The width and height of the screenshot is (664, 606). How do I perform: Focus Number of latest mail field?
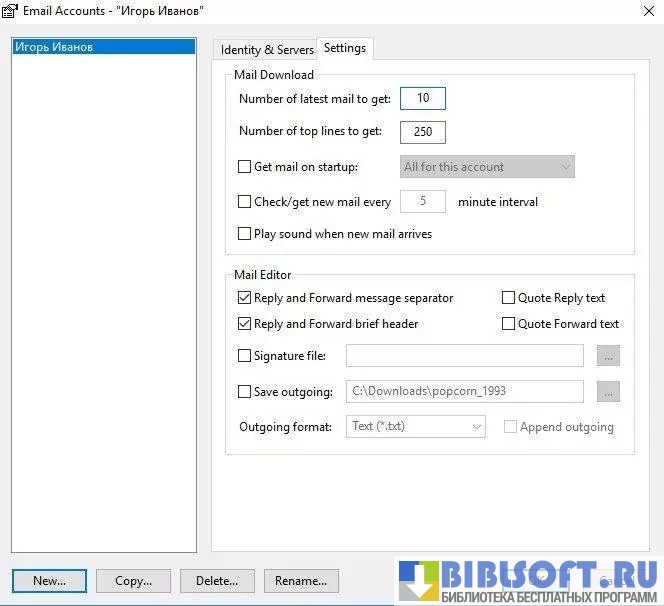coord(423,99)
